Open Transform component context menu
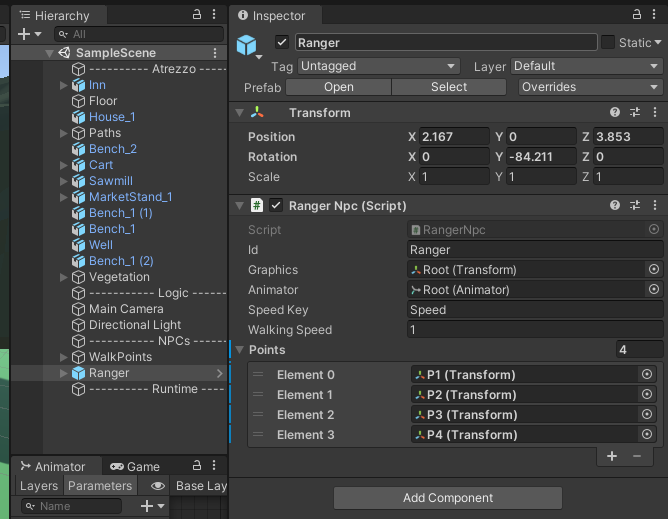668x519 pixels. coord(655,112)
